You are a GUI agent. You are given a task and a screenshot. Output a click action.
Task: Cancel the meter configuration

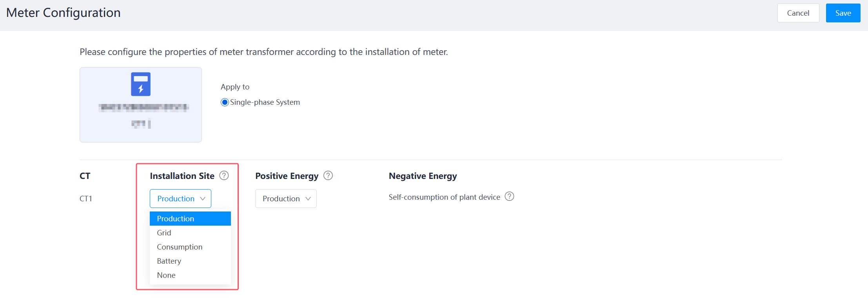click(x=798, y=13)
